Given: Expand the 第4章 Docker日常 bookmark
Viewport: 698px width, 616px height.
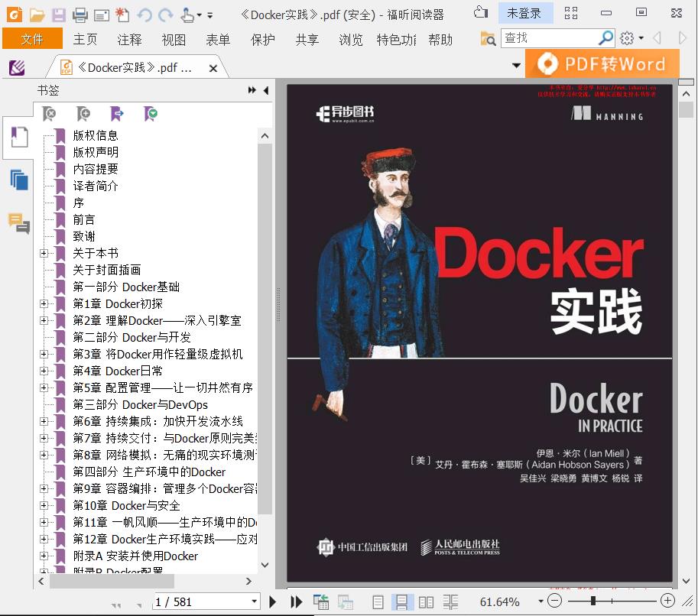Looking at the screenshot, I should [x=44, y=371].
